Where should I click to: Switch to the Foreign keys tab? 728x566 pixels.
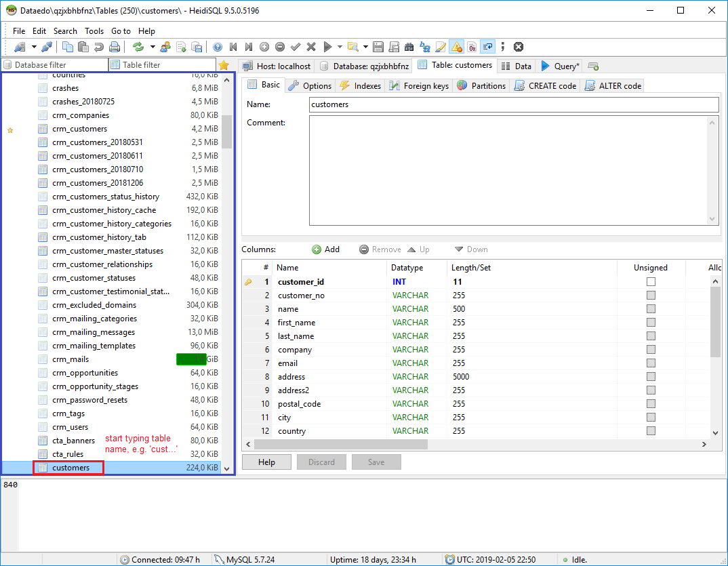[418, 85]
